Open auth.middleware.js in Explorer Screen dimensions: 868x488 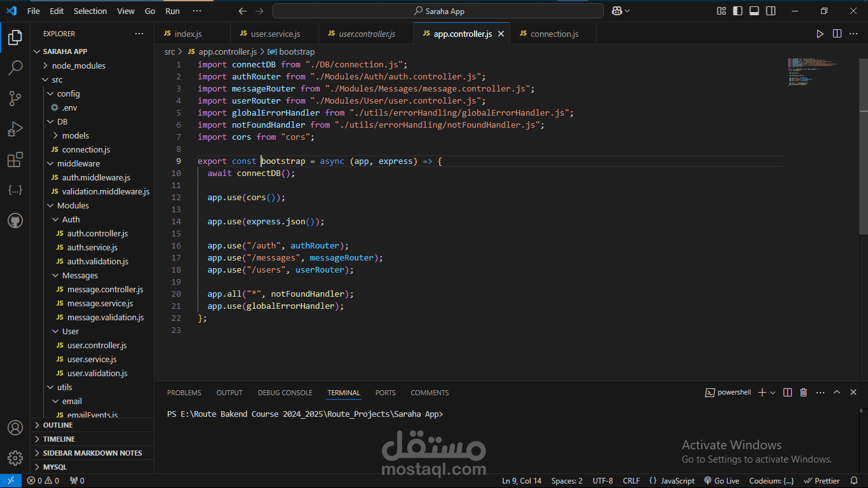(x=93, y=177)
